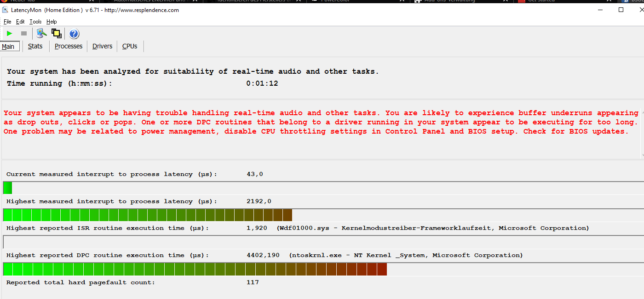Switch to the Processes tab
644x299 pixels.
[68, 46]
